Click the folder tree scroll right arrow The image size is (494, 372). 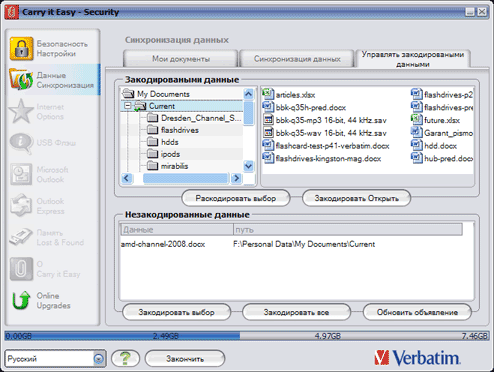pos(236,178)
